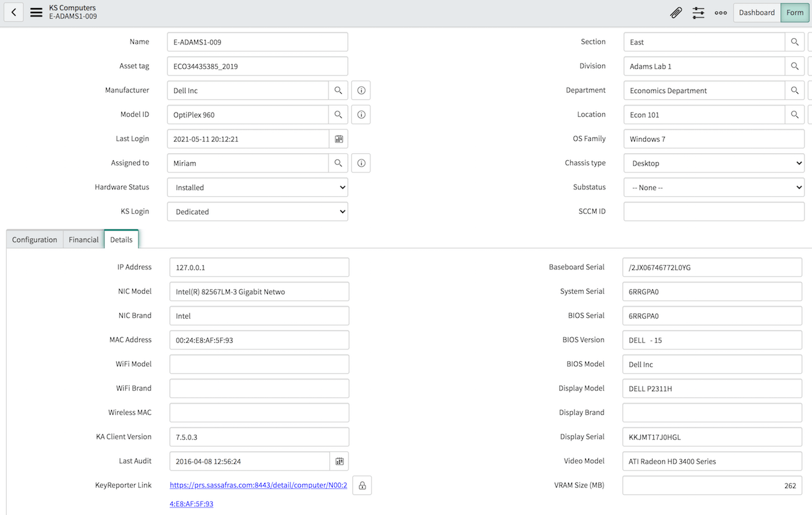This screenshot has width=812, height=515.
Task: Open the more options ellipsis menu
Action: [721, 12]
